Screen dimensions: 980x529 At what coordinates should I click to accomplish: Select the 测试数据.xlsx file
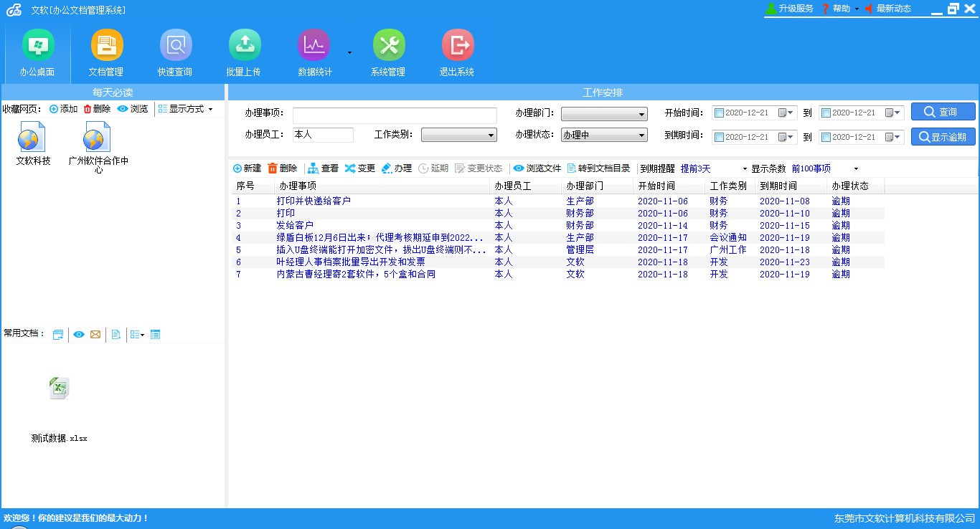point(60,410)
